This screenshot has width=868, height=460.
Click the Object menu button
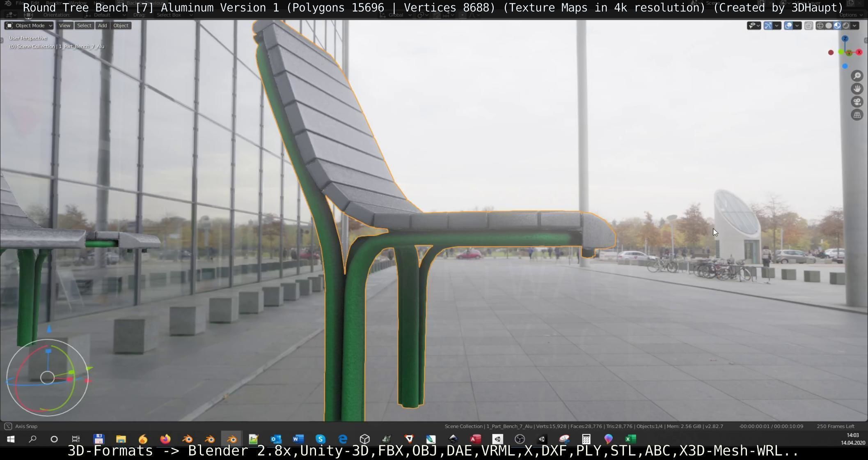pyautogui.click(x=121, y=25)
